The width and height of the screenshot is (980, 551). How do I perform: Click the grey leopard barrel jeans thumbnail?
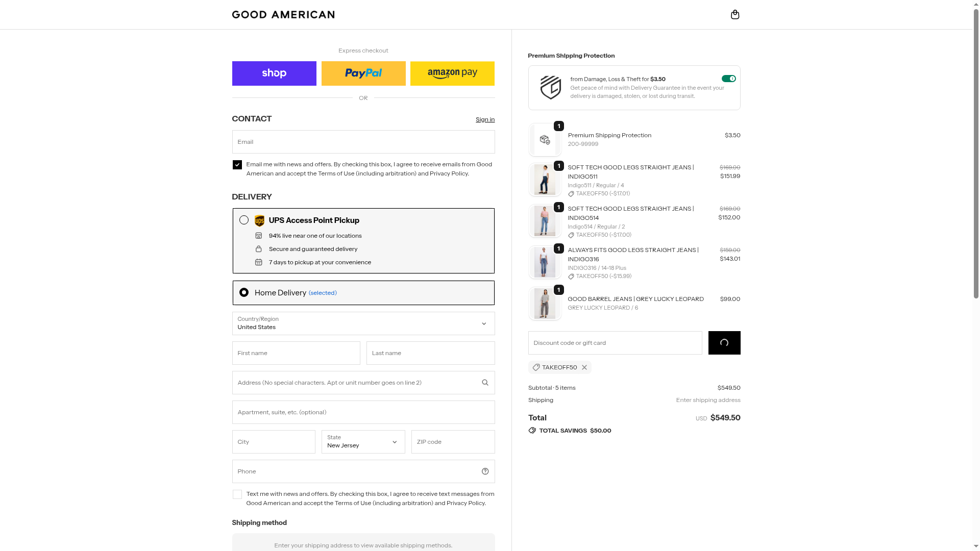click(x=545, y=304)
